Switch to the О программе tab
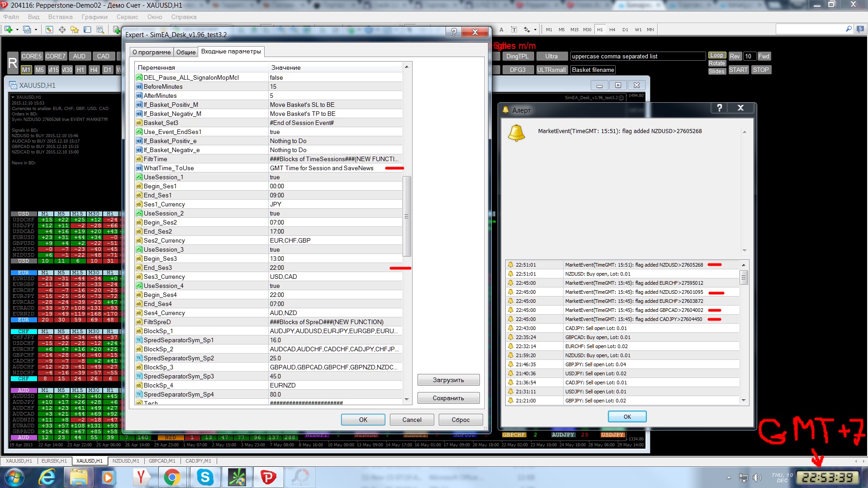 point(152,52)
